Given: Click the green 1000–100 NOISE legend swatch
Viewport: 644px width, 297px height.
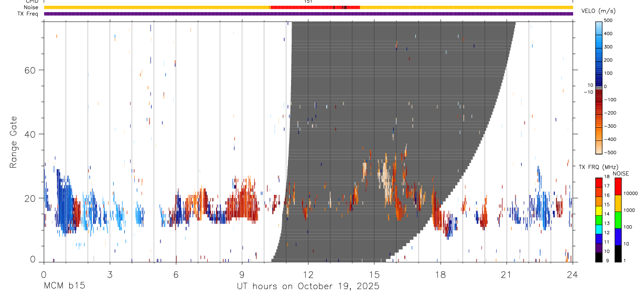Looking at the screenshot, I should 618,219.
